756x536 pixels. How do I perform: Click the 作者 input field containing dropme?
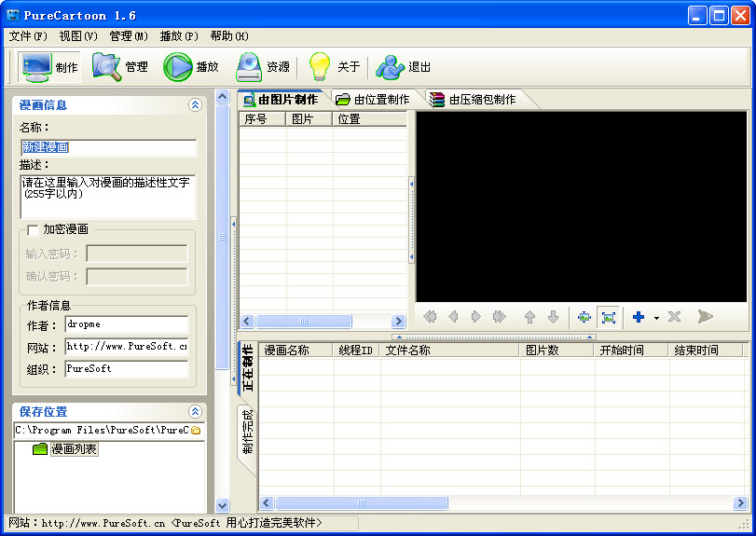coord(126,324)
